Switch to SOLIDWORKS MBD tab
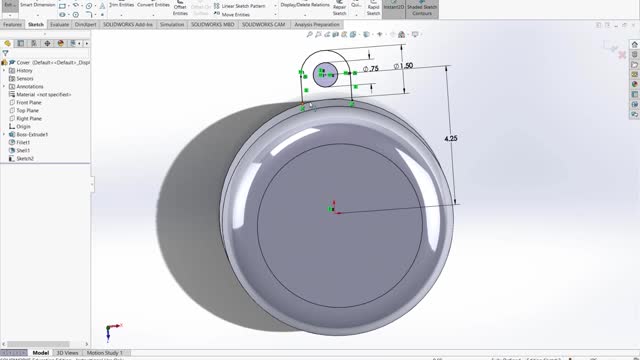Viewport: 640px width, 360px height. pyautogui.click(x=213, y=24)
